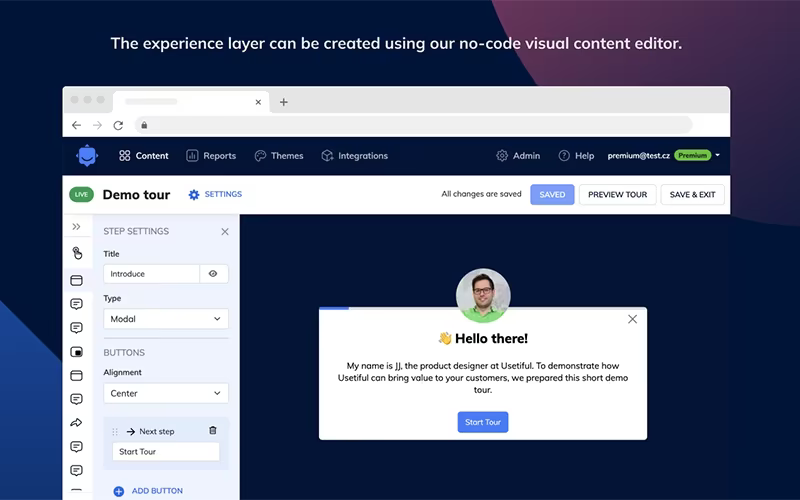Select the redirect arrow step icon

(77, 422)
